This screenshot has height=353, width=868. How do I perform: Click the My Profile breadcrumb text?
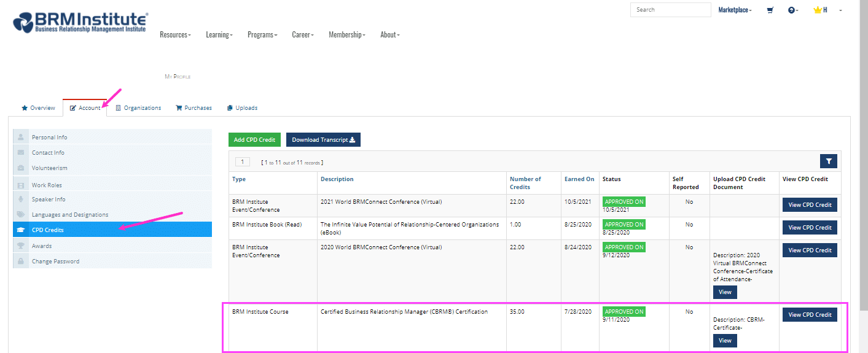178,77
